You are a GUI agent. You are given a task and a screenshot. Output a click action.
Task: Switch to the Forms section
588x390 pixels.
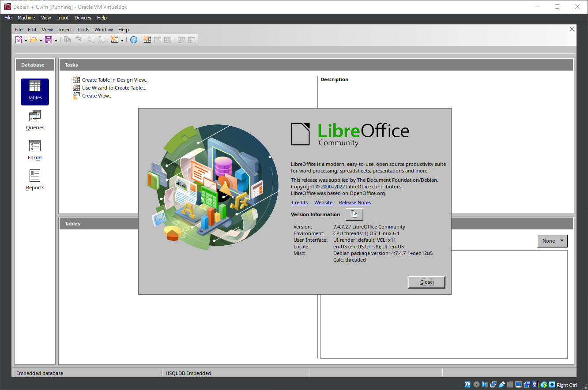click(35, 150)
